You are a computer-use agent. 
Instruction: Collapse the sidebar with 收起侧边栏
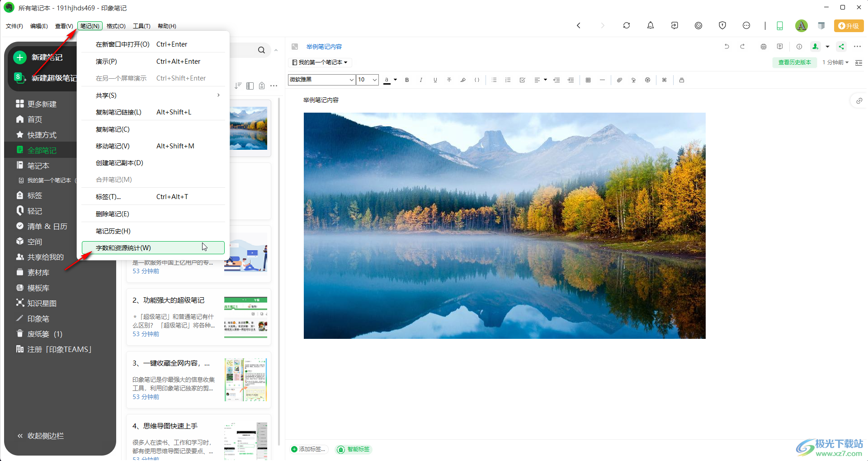pos(40,436)
